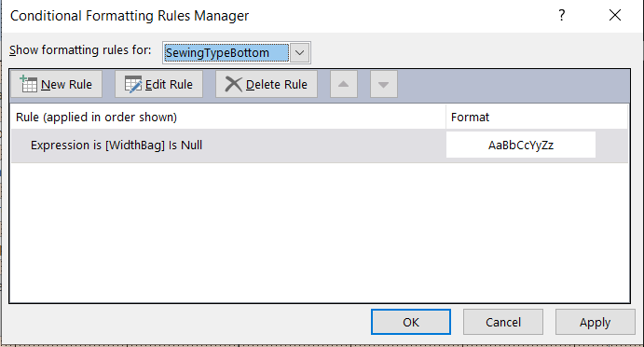Click the AaBbCcYyZz format preview
The width and height of the screenshot is (644, 347).
[521, 146]
